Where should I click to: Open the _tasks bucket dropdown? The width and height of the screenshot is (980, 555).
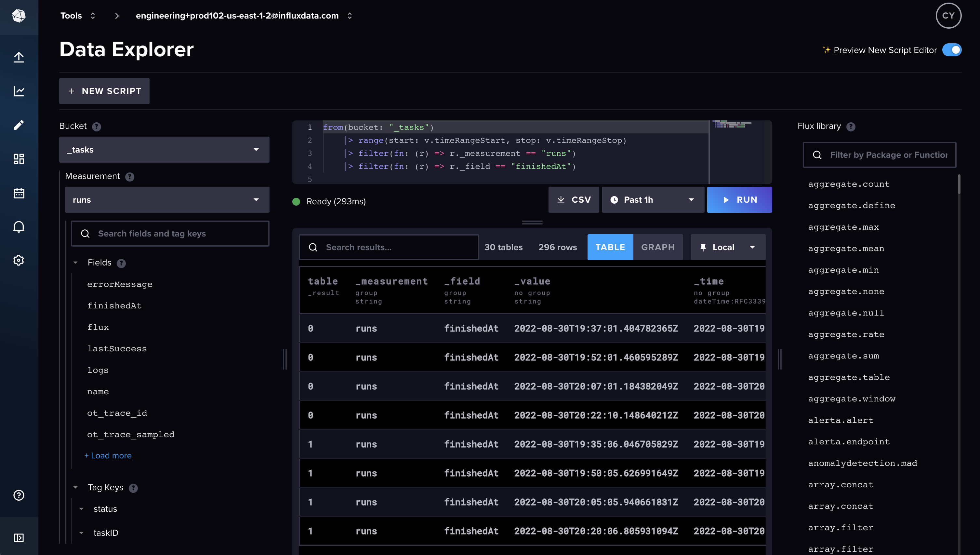(164, 149)
